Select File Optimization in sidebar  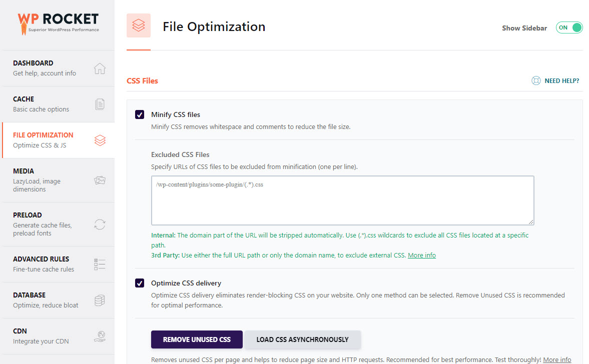(x=58, y=140)
